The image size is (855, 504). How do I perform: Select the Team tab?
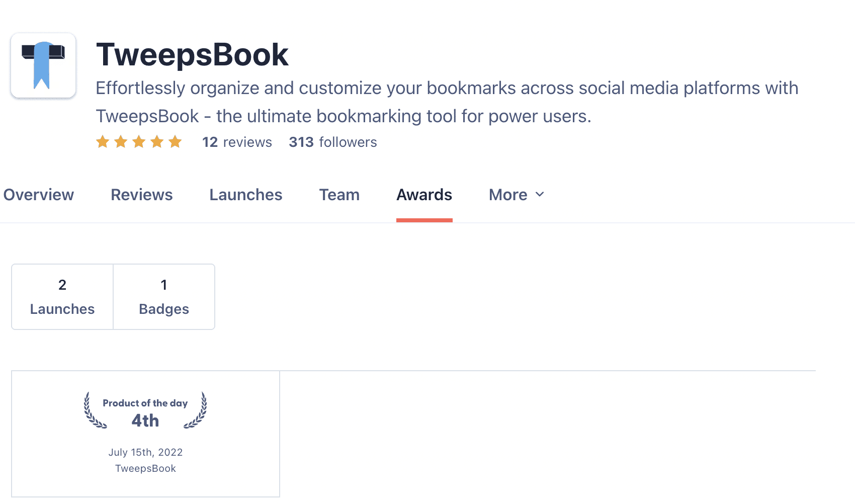pyautogui.click(x=339, y=195)
